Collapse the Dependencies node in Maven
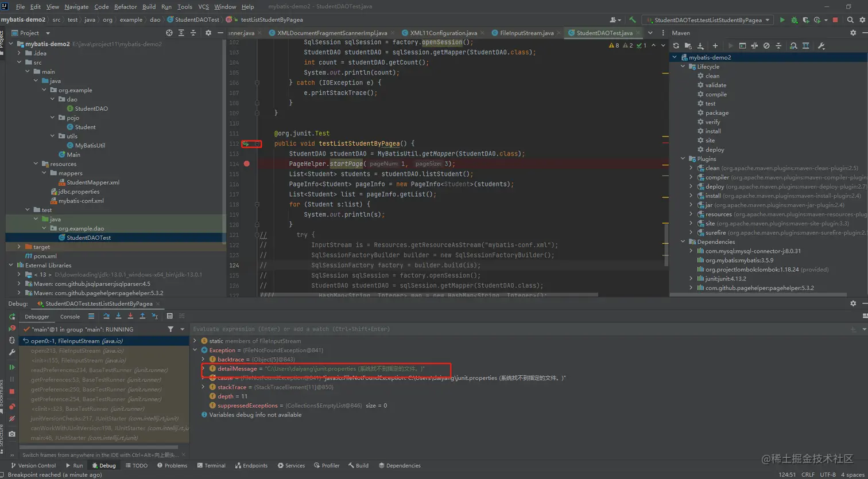The width and height of the screenshot is (868, 479). tap(683, 242)
